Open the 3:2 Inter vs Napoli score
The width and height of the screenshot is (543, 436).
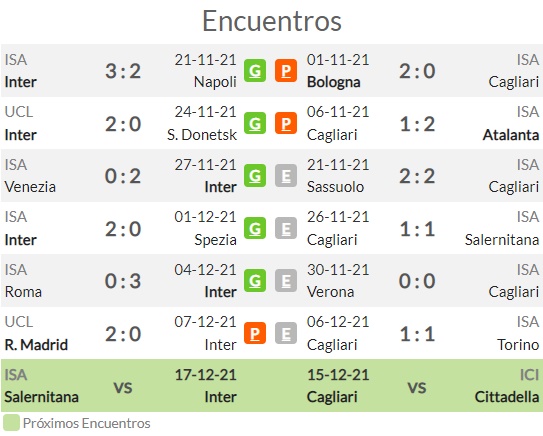[123, 71]
